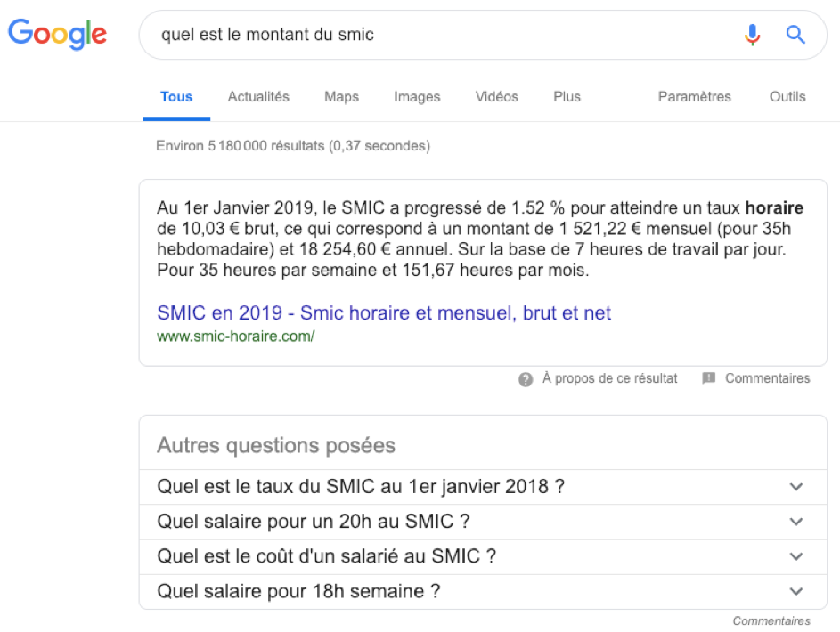Switch to the Maps tab

point(341,97)
